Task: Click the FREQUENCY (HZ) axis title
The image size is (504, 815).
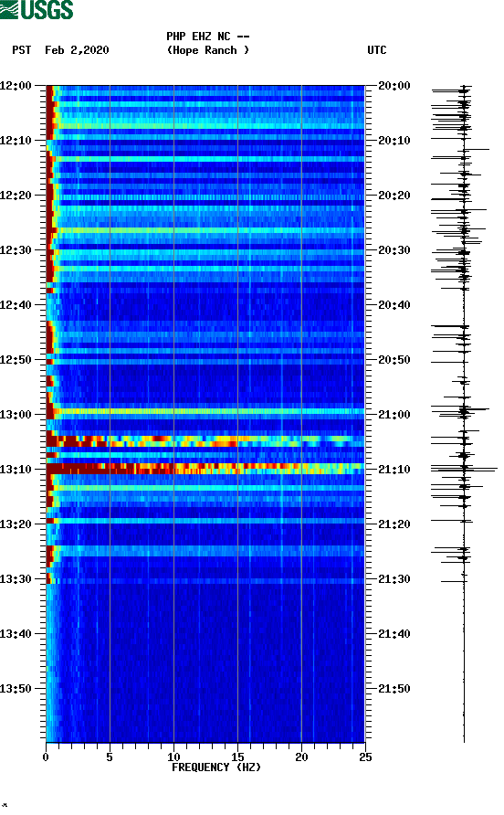Action: point(216,767)
